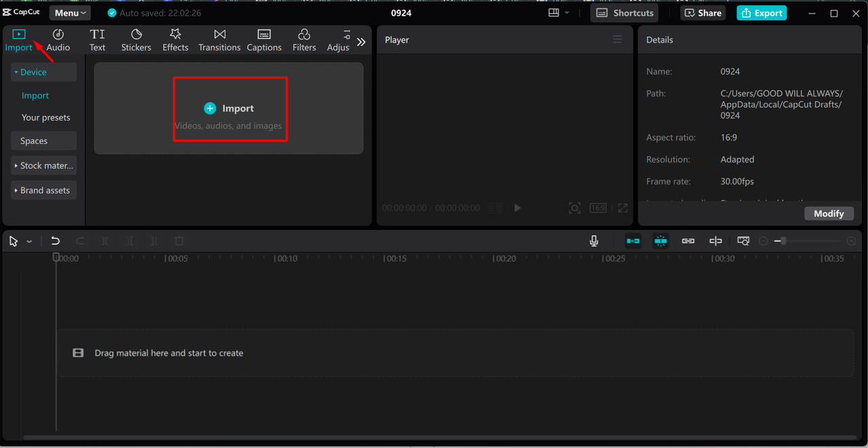Click the 00:10 mark on the ruler
Image resolution: width=868 pixels, height=448 pixels.
click(x=285, y=258)
